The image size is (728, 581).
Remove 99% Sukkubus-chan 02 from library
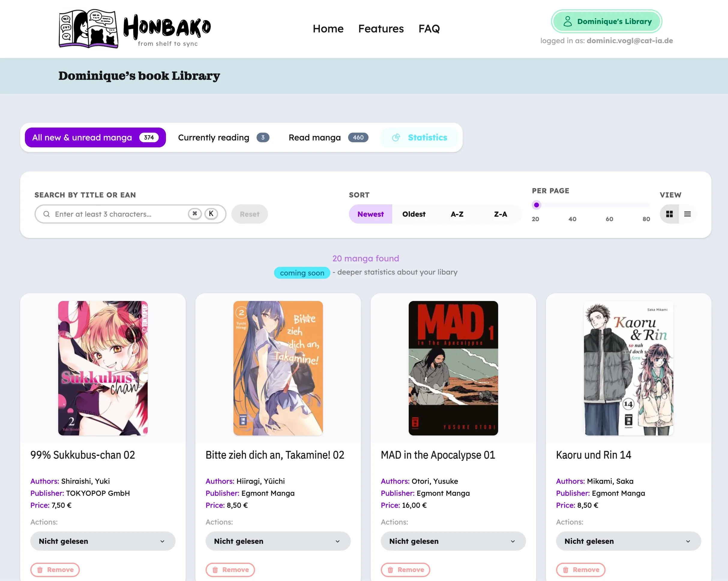click(55, 570)
